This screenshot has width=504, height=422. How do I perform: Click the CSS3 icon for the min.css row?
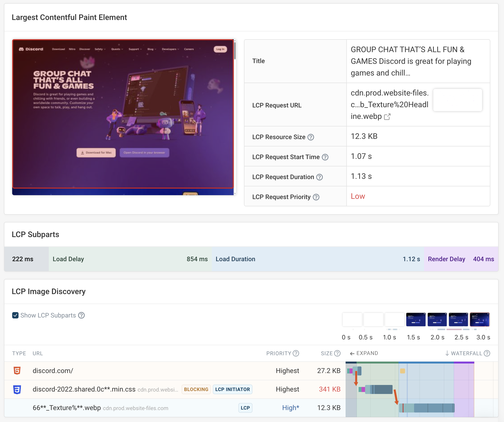pos(17,389)
